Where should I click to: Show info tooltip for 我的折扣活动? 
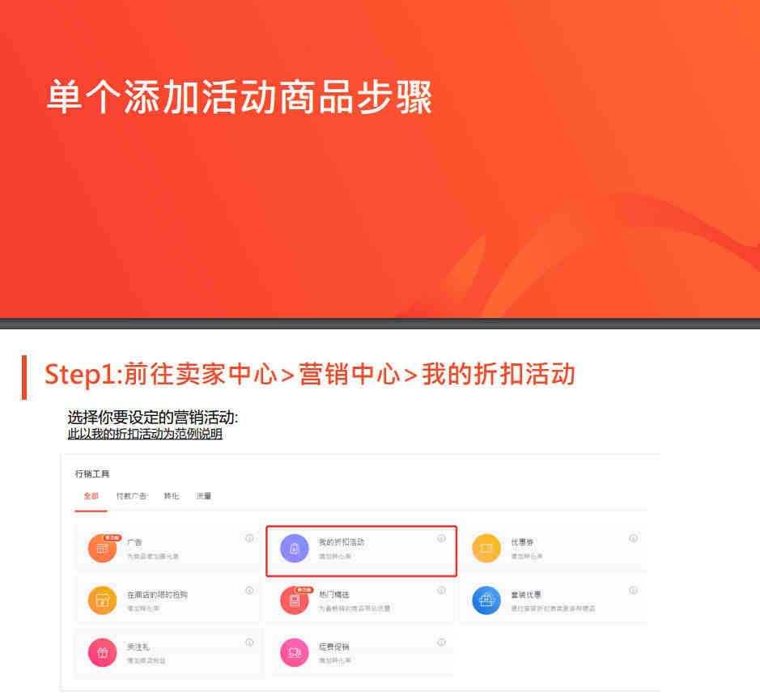click(x=441, y=538)
